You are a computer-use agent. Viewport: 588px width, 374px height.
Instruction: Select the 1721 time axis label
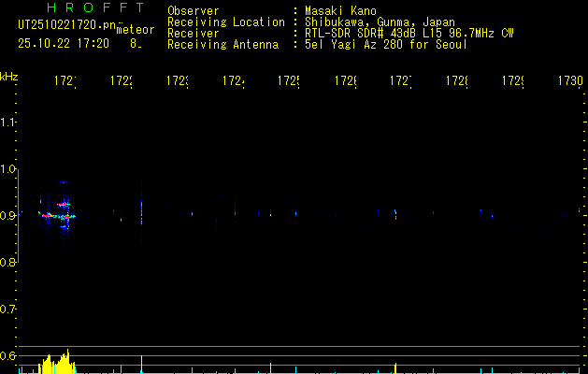tap(65, 81)
